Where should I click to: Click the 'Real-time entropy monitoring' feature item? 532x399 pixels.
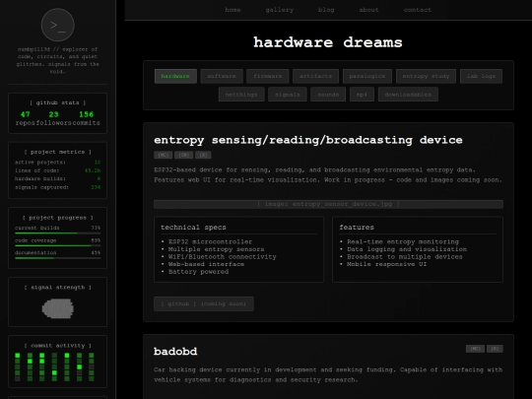[x=403, y=241]
